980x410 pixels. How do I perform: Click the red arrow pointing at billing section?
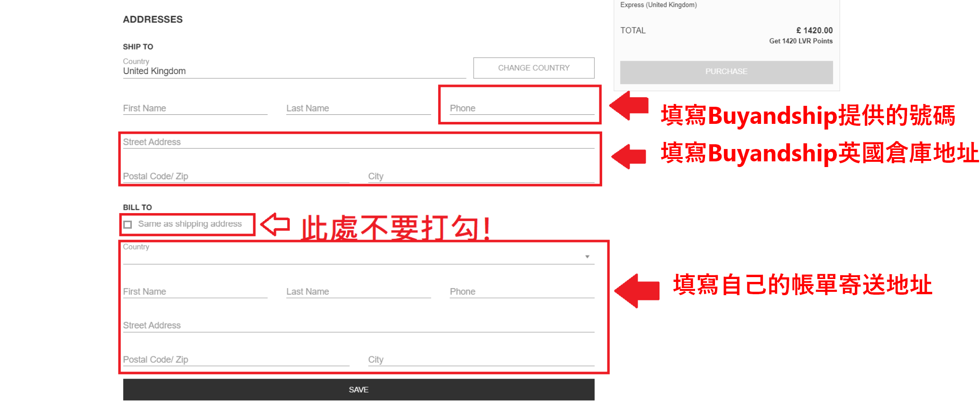tap(638, 290)
